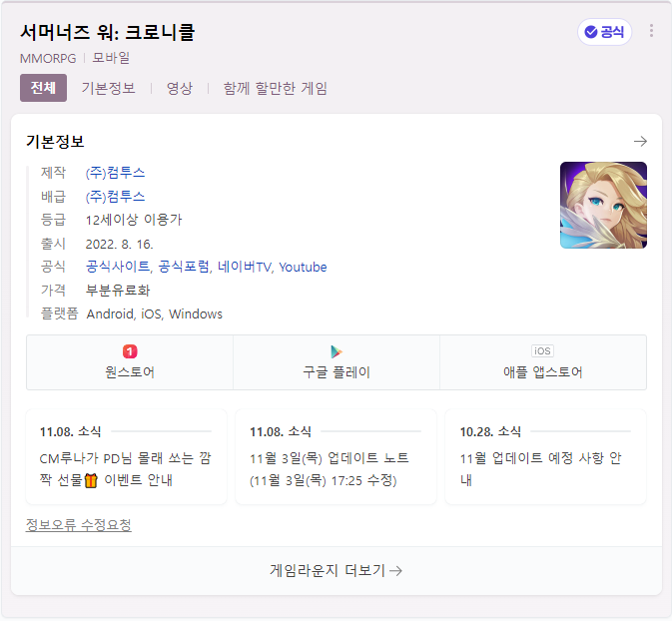Open the 배급 (주)컴투스 link

[x=115, y=197]
